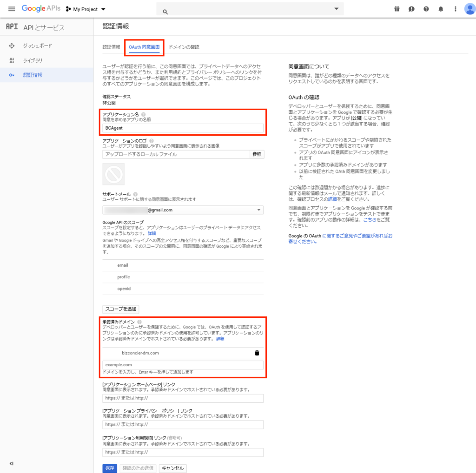Viewport: 476px width, 473px height.
Task: Expand the search bar dropdown arrow
Action: [337, 9]
